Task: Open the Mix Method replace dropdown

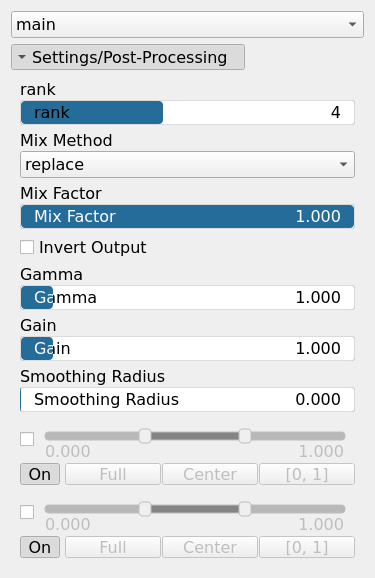Action: 187,164
